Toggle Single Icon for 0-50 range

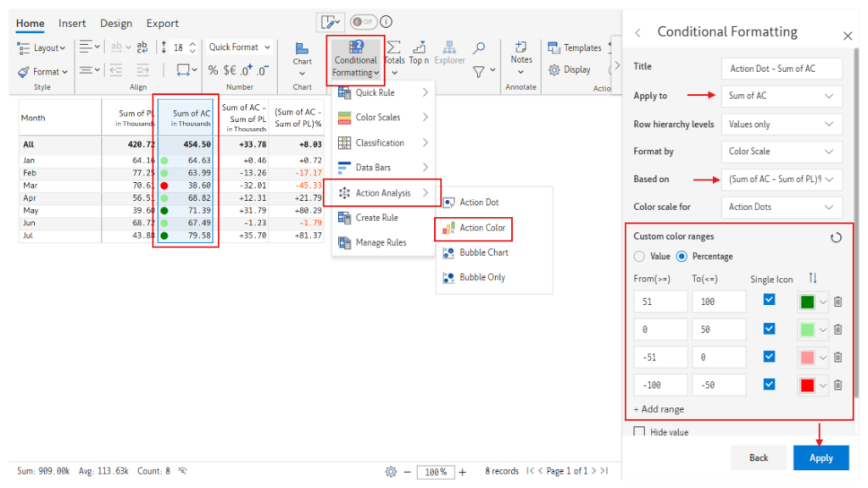click(x=769, y=329)
